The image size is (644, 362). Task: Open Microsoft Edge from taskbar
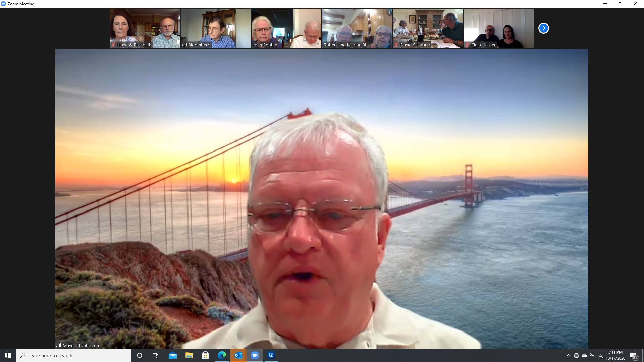click(222, 355)
